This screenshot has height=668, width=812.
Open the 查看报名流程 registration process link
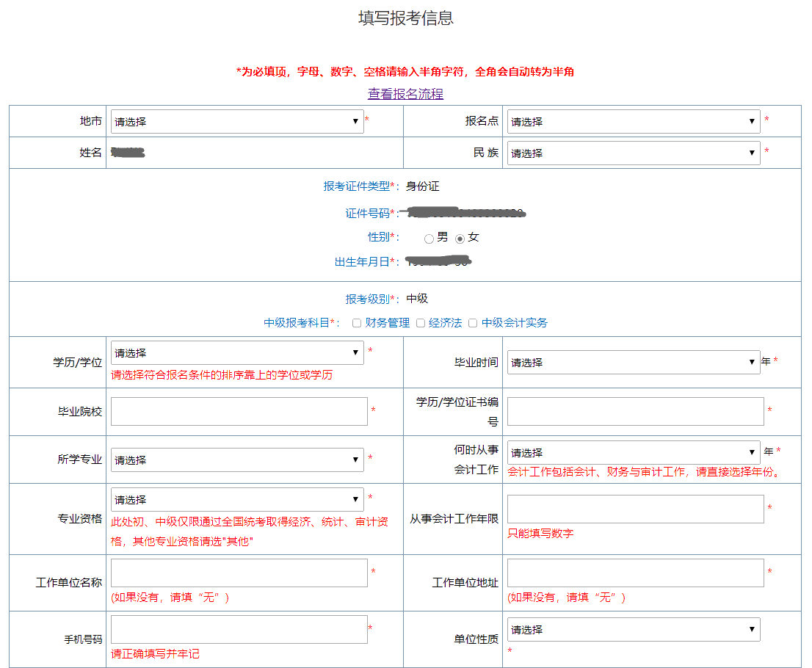pyautogui.click(x=405, y=94)
